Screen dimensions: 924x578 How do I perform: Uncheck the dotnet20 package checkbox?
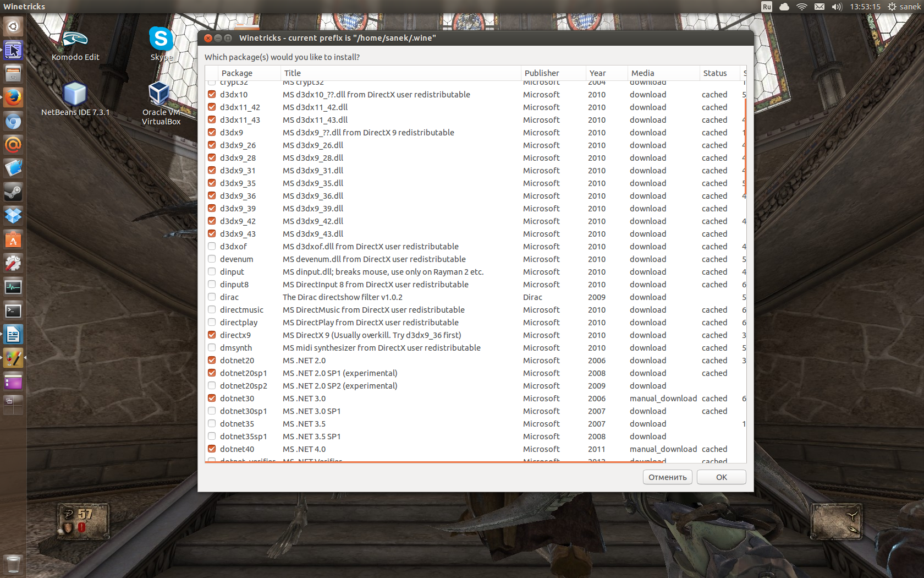(212, 360)
